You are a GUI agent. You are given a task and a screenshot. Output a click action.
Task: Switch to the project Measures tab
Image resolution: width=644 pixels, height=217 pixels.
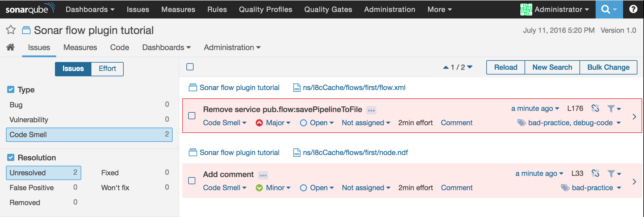click(80, 47)
